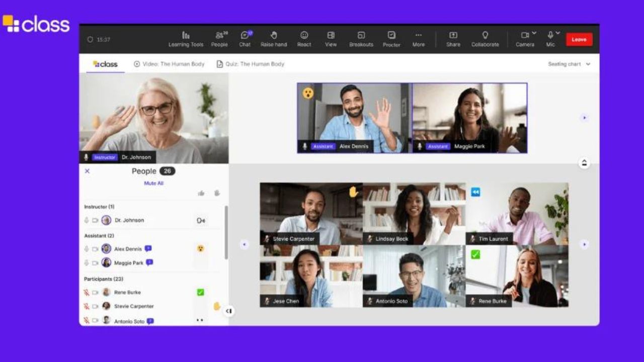Switch to Quiz: The Human Body tab
The image size is (644, 362).
tap(251, 64)
